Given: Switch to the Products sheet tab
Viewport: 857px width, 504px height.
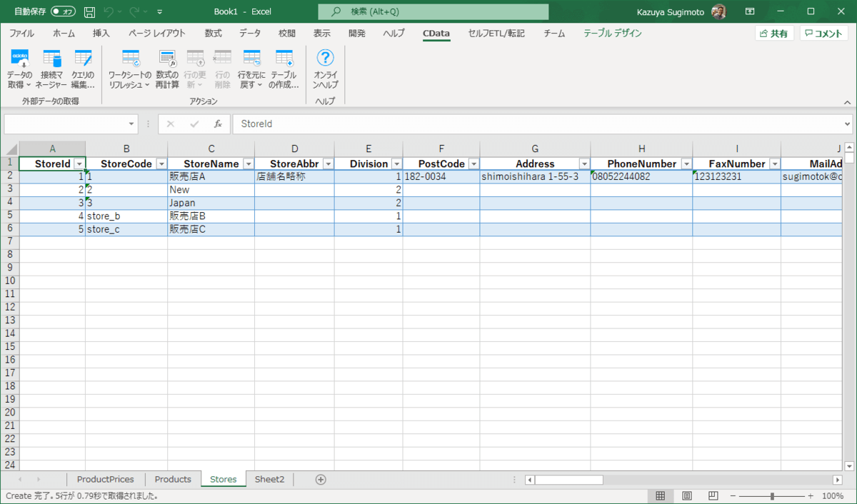Looking at the screenshot, I should (173, 479).
